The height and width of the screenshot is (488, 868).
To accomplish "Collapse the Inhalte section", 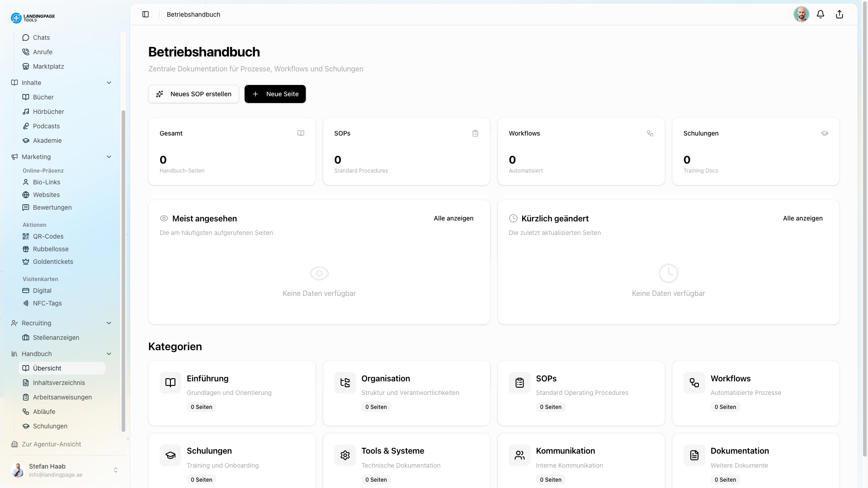I will tap(109, 83).
